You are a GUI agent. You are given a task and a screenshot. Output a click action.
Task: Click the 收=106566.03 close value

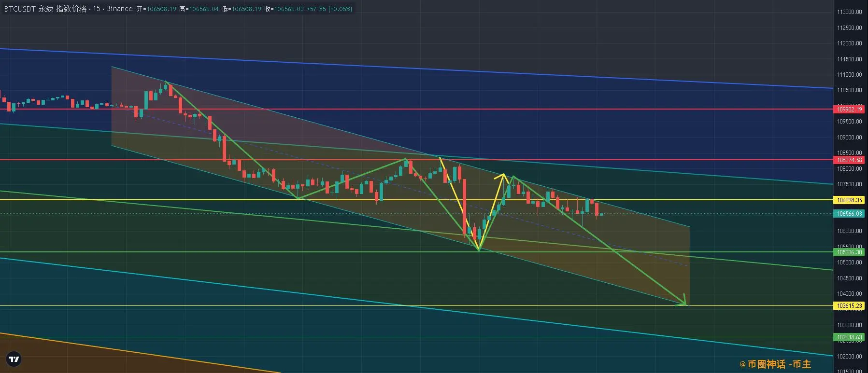[x=284, y=9]
